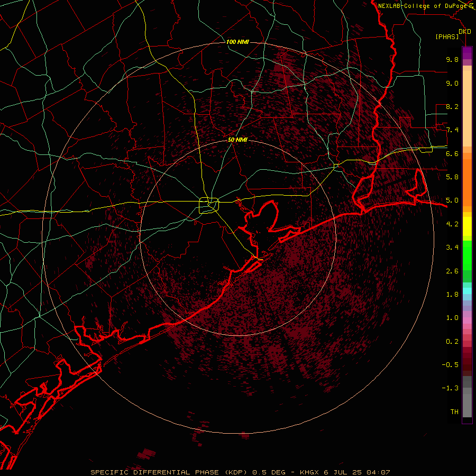Click the Specific Differential Phase caption text
This screenshot has width=476, height=476.
point(241,472)
